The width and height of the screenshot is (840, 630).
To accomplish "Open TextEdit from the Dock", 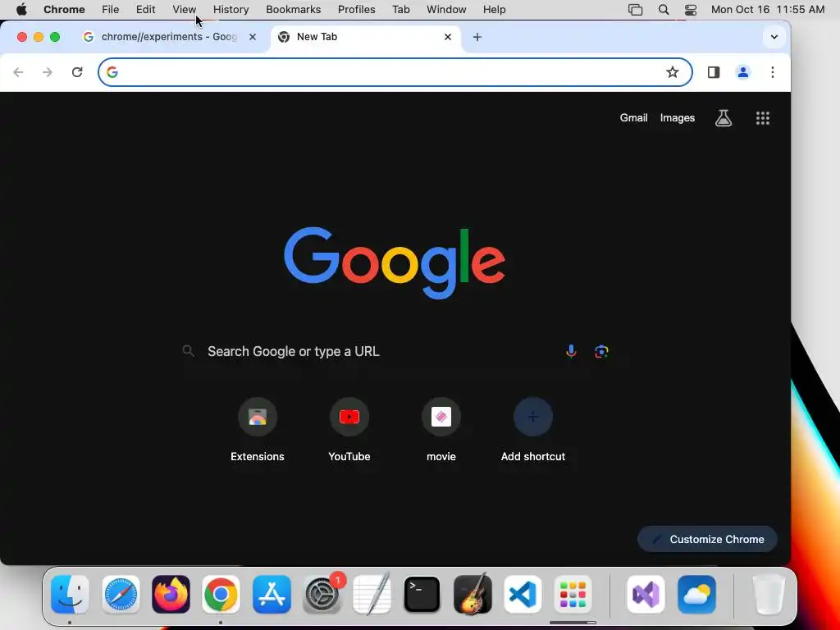I will (x=372, y=595).
